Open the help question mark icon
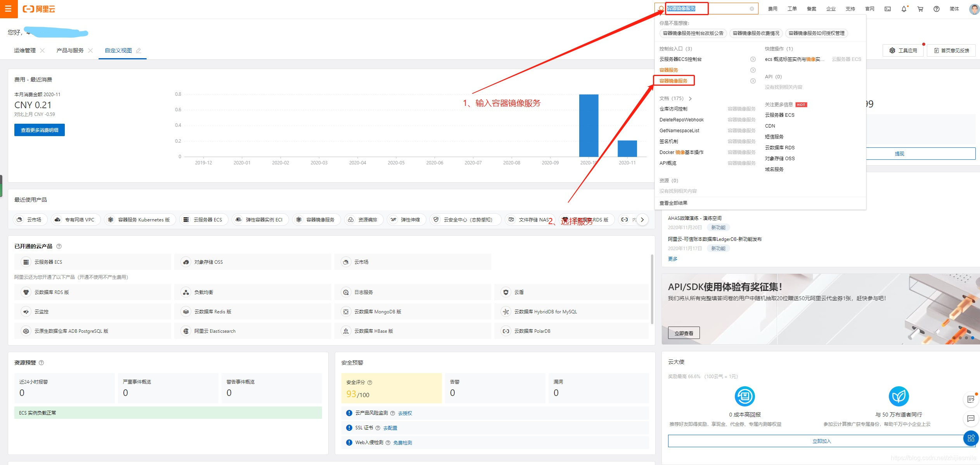 pos(937,9)
